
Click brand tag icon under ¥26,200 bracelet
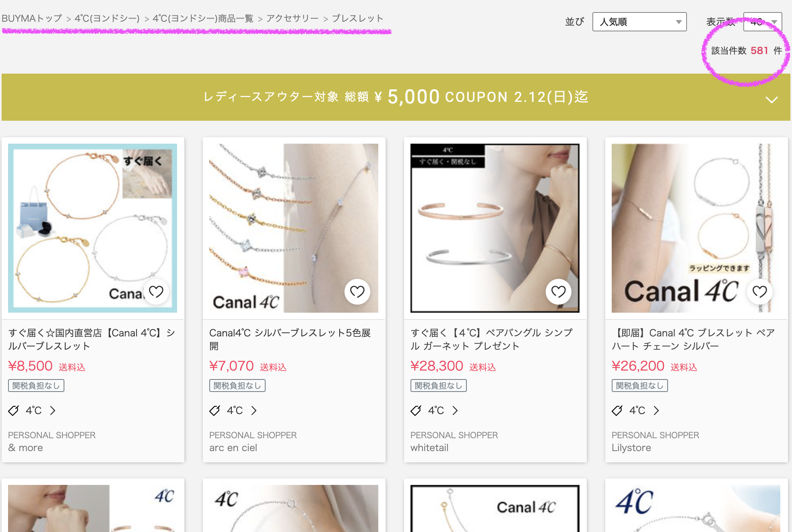pos(617,410)
